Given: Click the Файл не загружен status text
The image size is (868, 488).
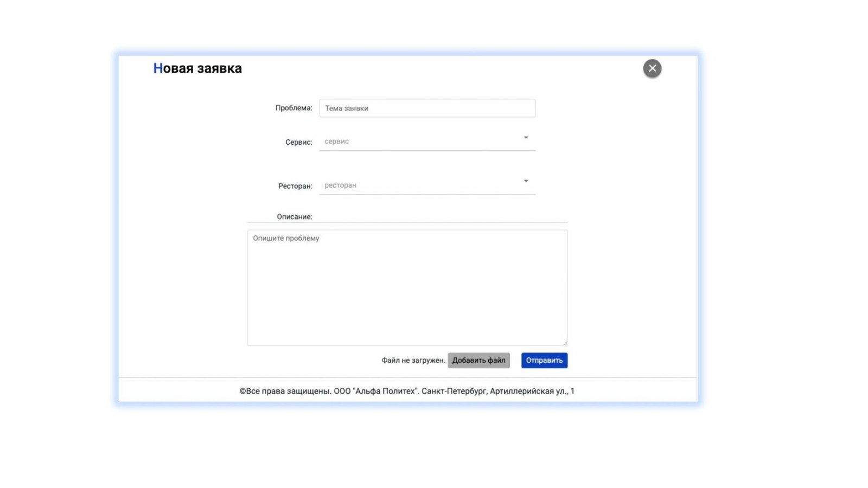Looking at the screenshot, I should (413, 361).
